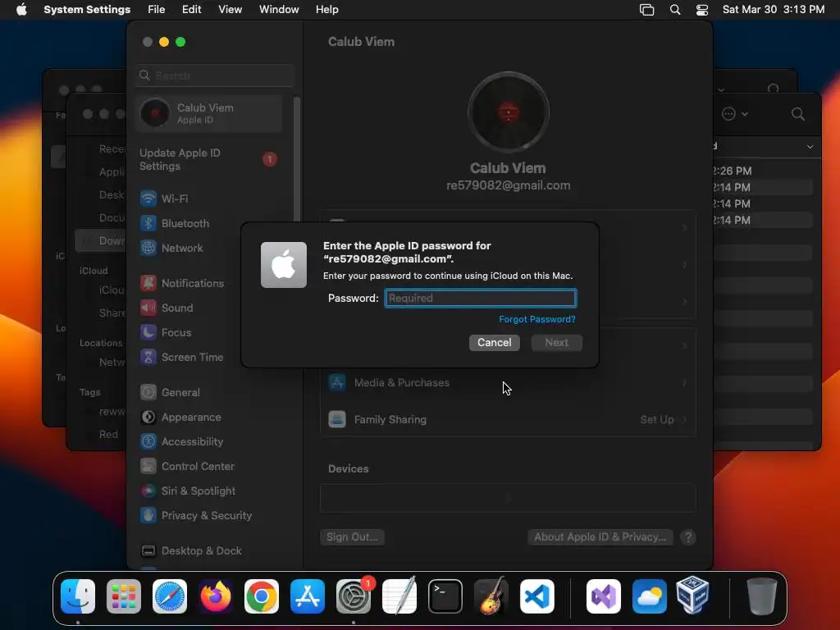
Task: Open Notifications settings
Action: click(182, 283)
